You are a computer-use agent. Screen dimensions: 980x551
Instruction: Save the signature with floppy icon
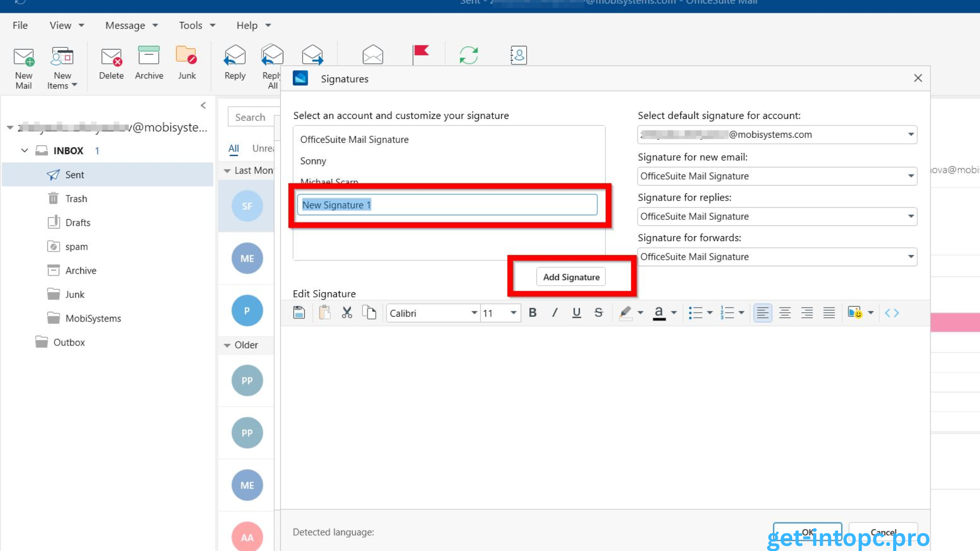tap(299, 313)
